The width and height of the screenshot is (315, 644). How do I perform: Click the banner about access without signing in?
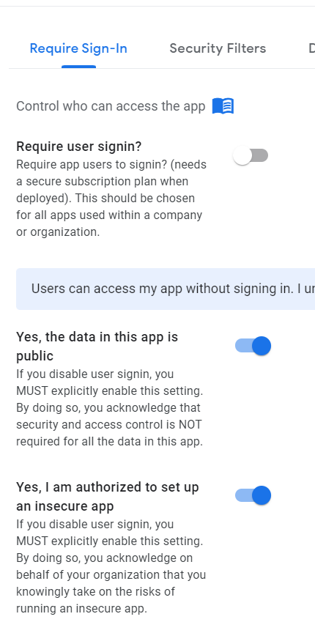(x=166, y=289)
